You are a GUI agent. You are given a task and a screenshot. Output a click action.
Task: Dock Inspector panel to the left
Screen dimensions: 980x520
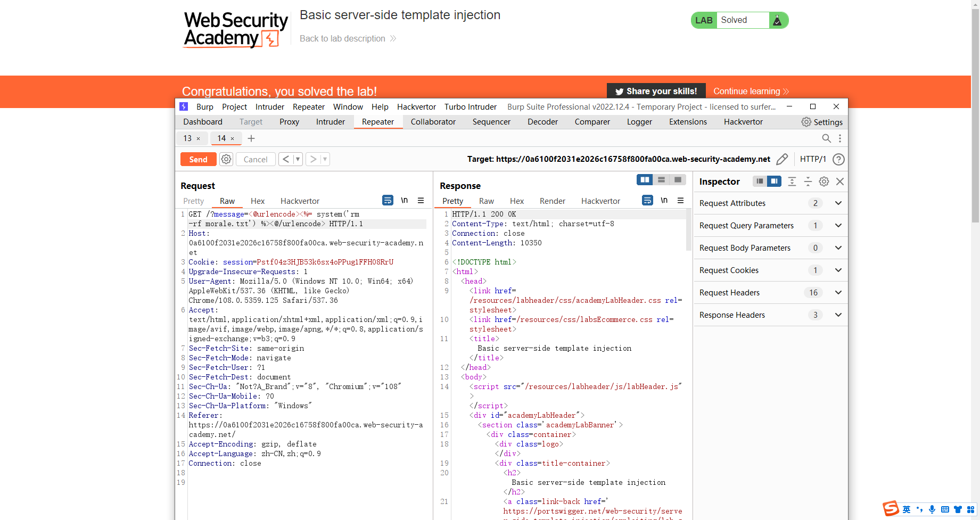(760, 181)
